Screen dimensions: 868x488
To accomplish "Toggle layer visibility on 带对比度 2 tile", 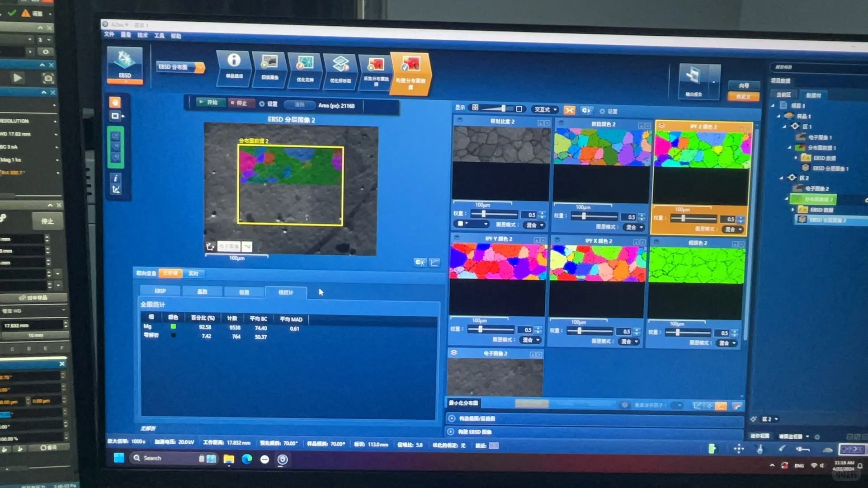I will coord(460,120).
